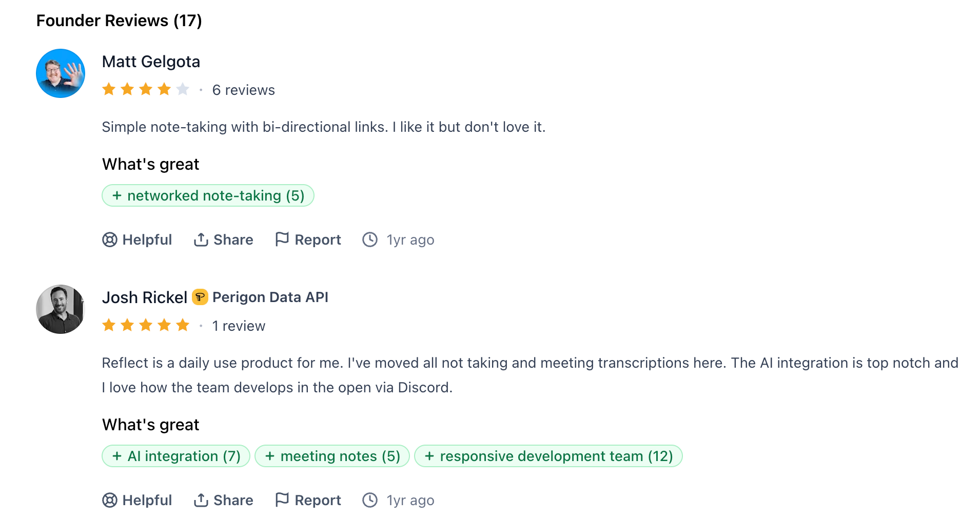Click the clock icon on Josh's review
Image resolution: width=980 pixels, height=519 pixels.
click(370, 500)
